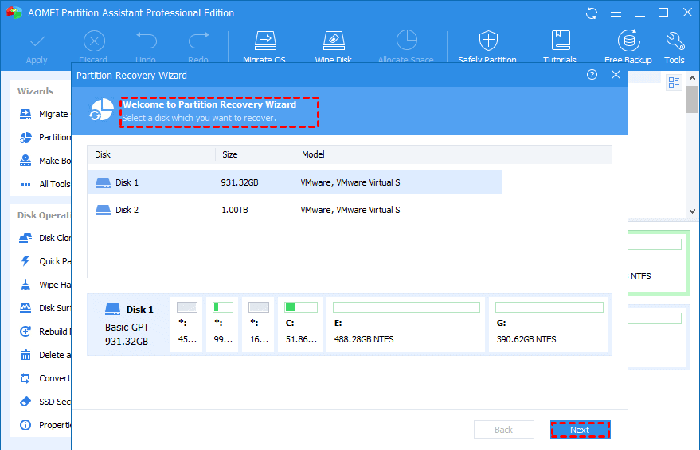Click the refresh icon in title bar
The height and width of the screenshot is (450, 700).
click(x=592, y=13)
